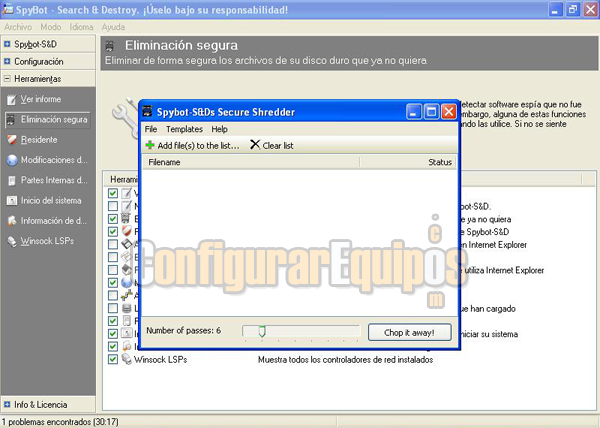
Task: Open the Archivo menu in SpyBot window
Action: [x=18, y=27]
